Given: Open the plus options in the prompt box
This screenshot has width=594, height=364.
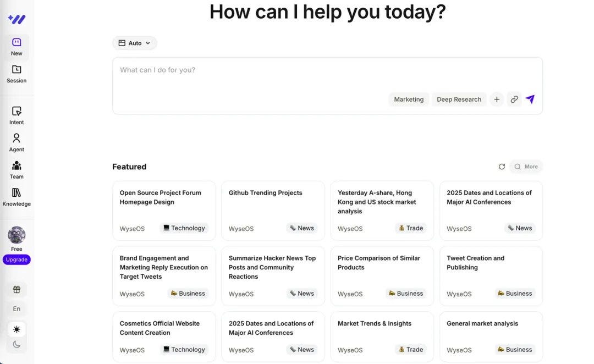Looking at the screenshot, I should point(496,99).
